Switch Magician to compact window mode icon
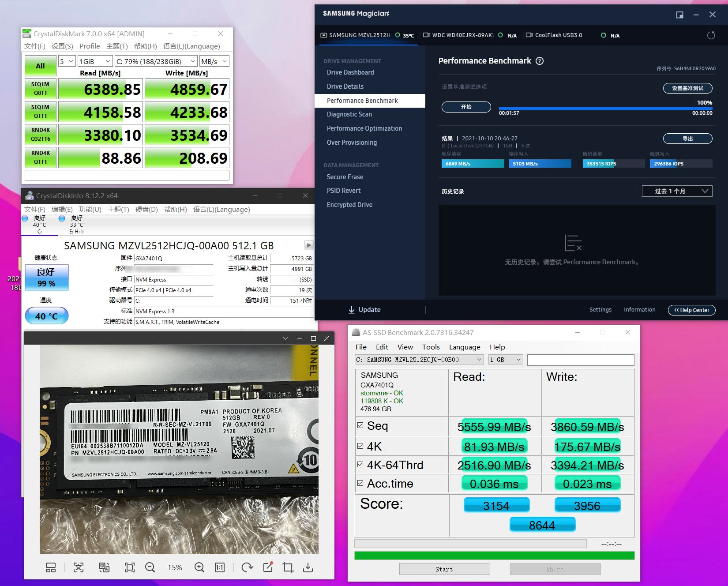Screen dimensions: 728x586 (680, 15)
